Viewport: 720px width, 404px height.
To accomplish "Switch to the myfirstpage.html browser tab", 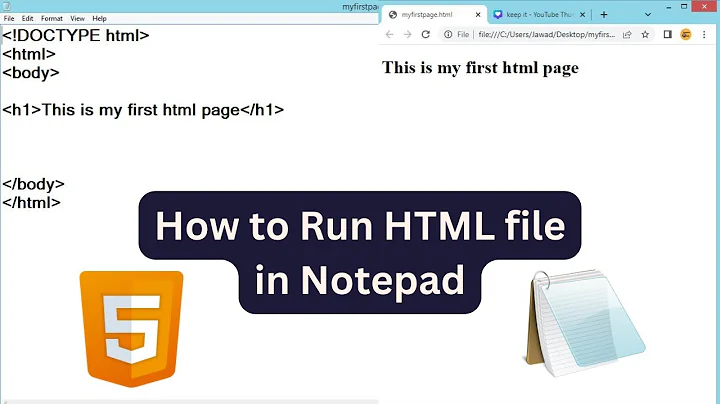I will pyautogui.click(x=435, y=15).
